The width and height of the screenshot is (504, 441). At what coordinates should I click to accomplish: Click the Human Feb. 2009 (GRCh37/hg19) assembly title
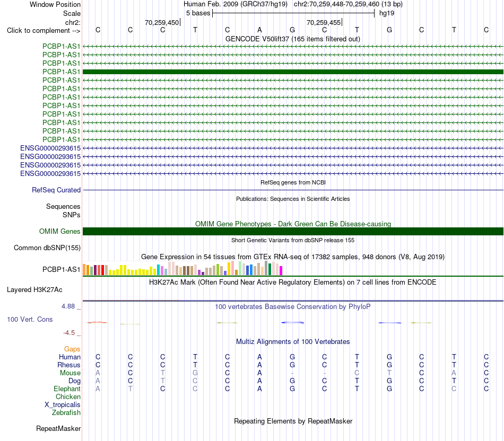click(235, 4)
